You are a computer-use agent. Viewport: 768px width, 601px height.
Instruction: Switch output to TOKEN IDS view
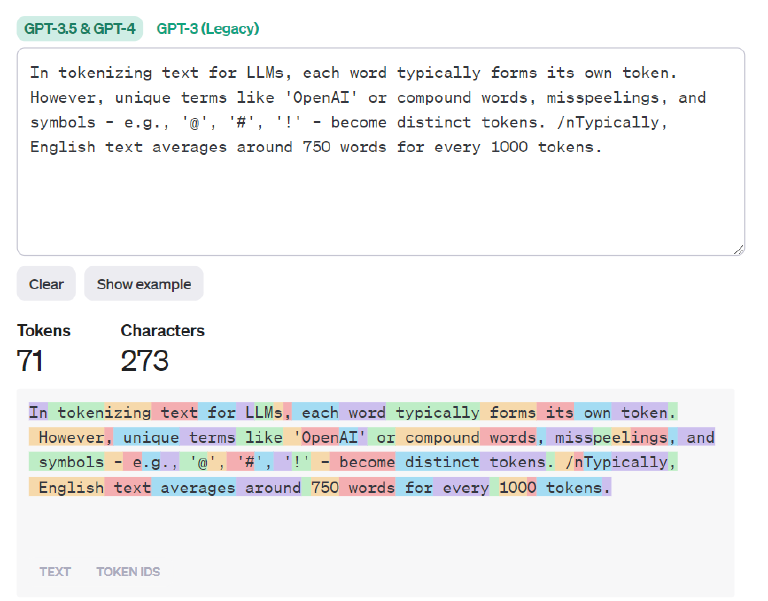[x=128, y=572]
